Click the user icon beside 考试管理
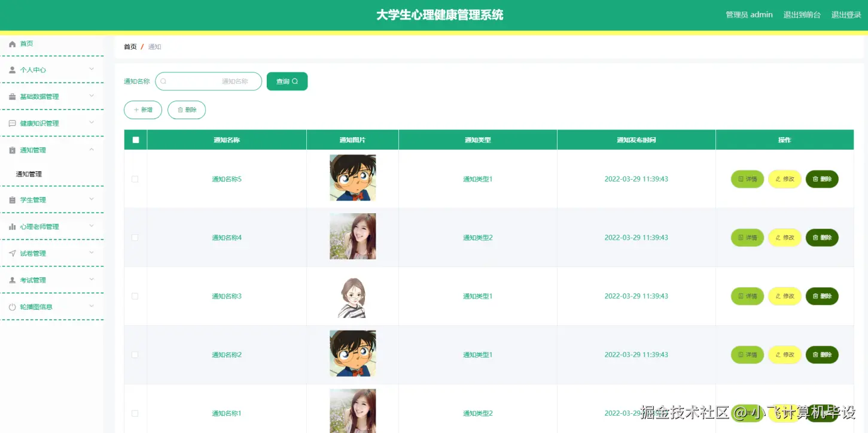868x433 pixels. tap(12, 280)
